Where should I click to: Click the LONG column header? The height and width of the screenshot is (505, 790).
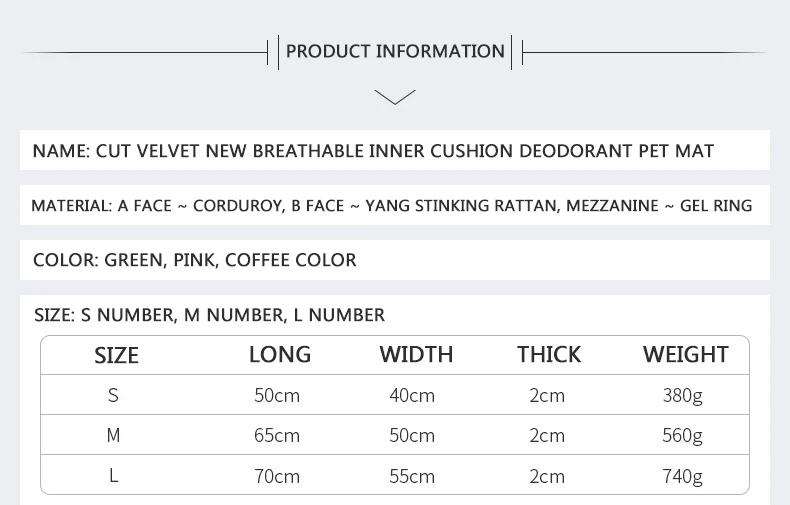(x=280, y=354)
